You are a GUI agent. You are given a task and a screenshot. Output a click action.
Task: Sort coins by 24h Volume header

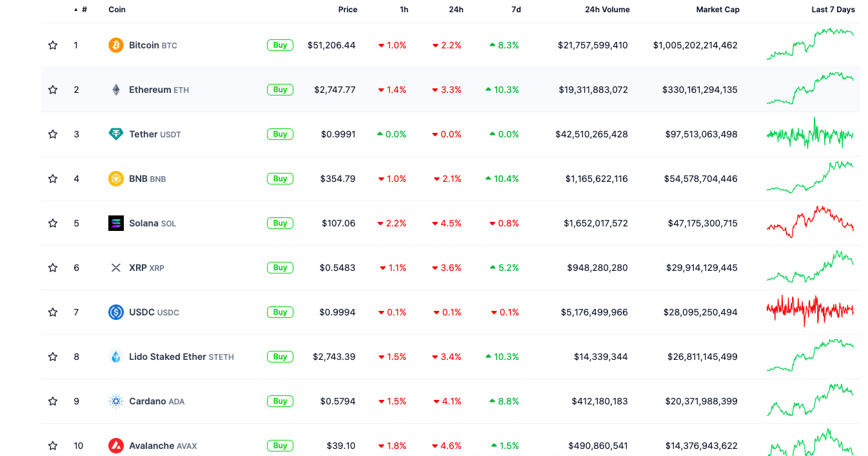tap(607, 10)
